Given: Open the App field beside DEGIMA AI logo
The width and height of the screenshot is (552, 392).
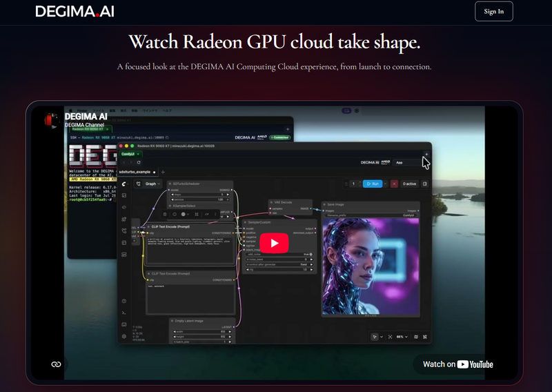Looking at the screenshot, I should click(407, 162).
